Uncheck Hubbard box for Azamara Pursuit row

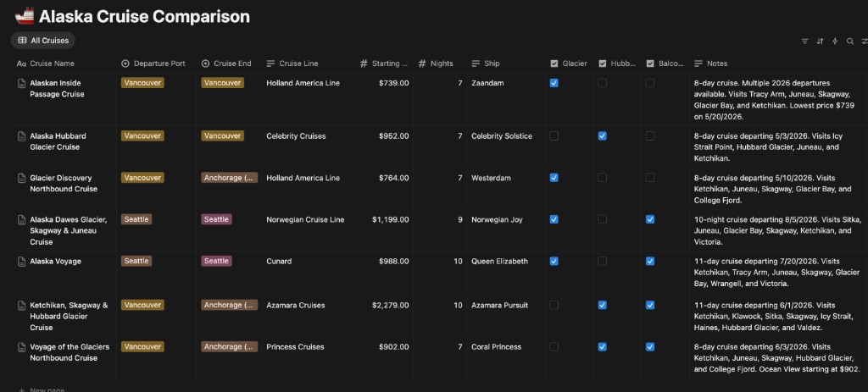[x=603, y=305]
